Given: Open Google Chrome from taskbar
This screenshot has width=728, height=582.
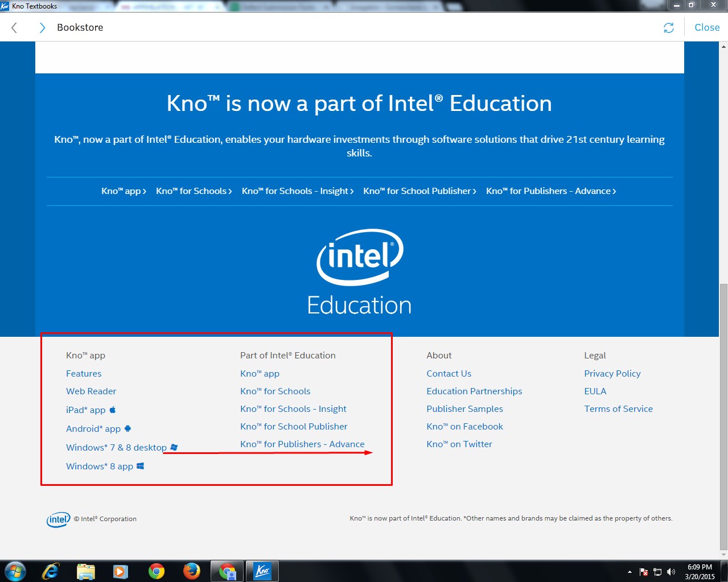Looking at the screenshot, I should click(x=157, y=571).
